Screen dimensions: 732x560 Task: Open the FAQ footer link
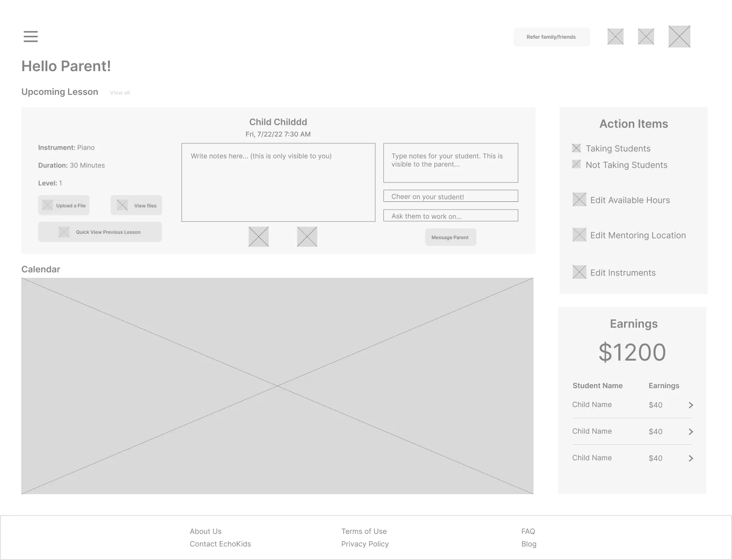click(x=528, y=531)
